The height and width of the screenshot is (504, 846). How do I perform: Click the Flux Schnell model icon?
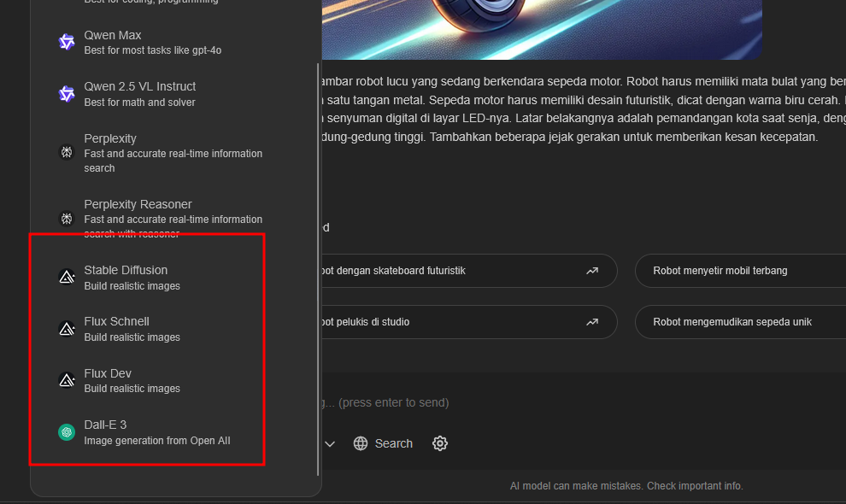point(67,328)
